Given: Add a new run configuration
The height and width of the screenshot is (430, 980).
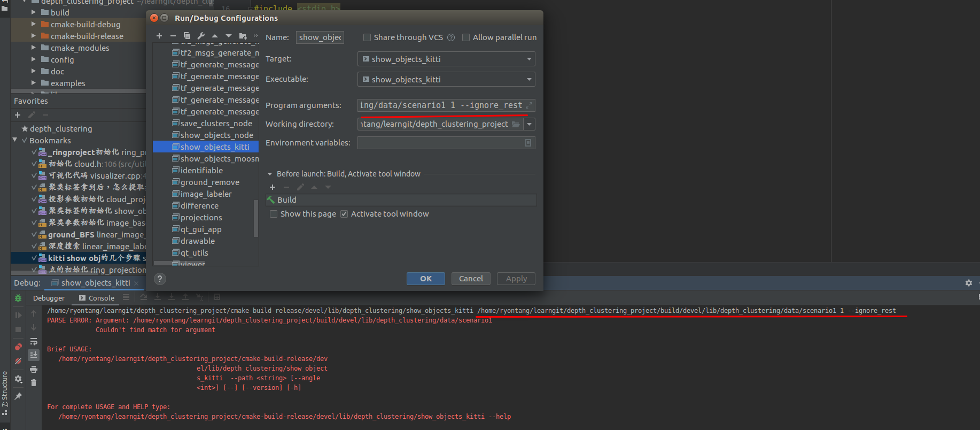Looking at the screenshot, I should [159, 36].
